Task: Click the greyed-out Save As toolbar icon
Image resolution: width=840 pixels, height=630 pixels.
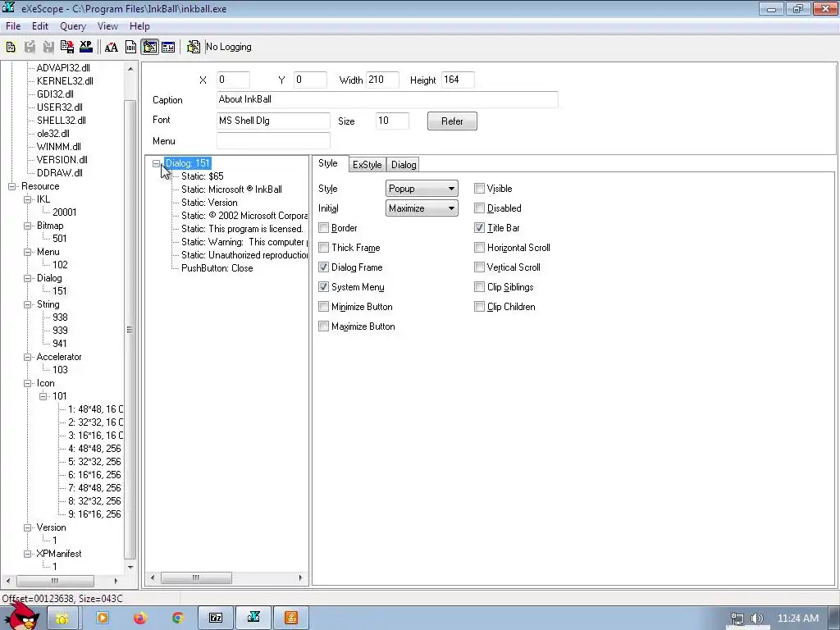Action: pos(48,47)
